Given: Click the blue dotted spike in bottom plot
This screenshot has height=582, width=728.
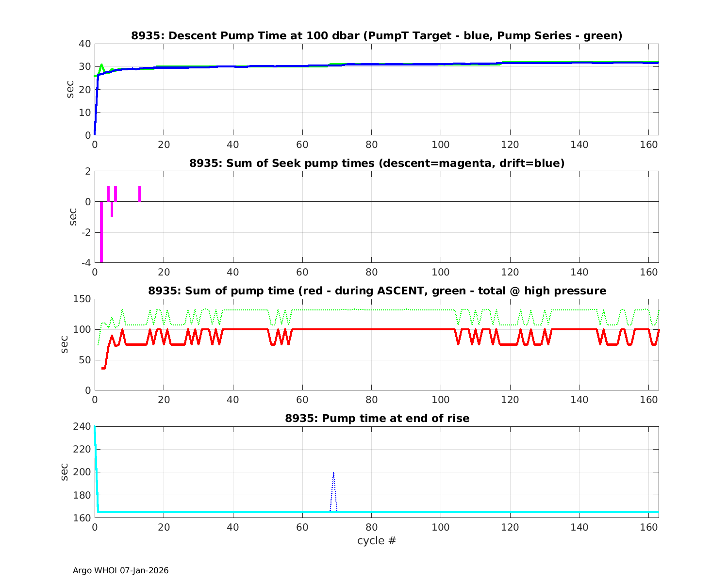Looking at the screenshot, I should click(333, 473).
